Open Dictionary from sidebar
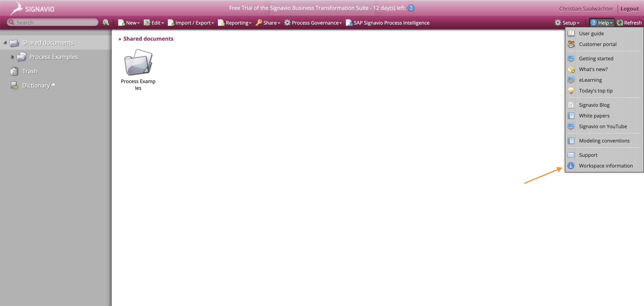 [x=36, y=86]
